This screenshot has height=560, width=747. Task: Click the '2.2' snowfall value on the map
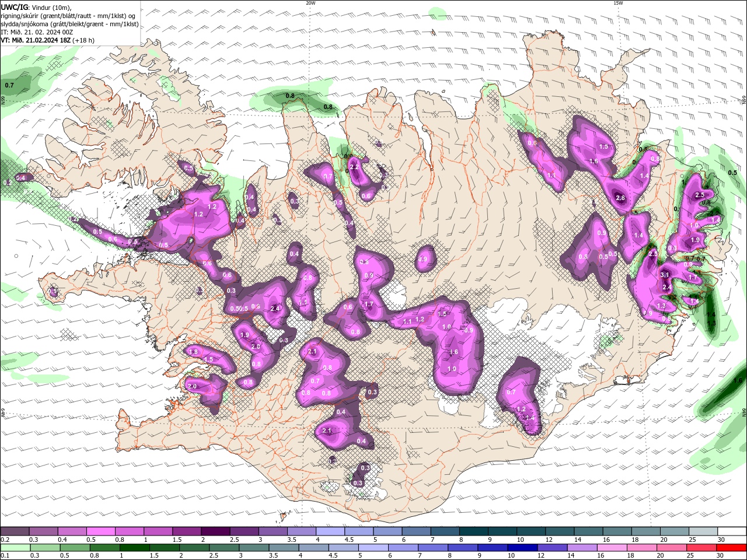354,167
